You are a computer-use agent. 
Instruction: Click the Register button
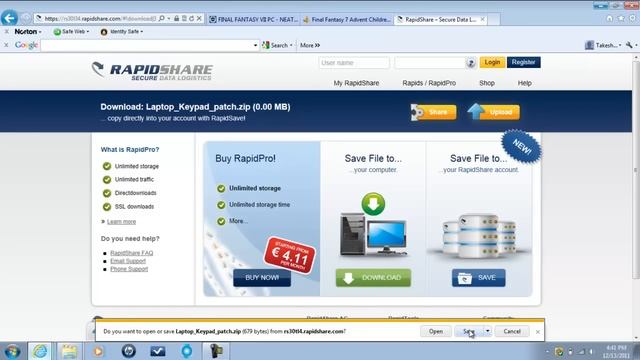click(x=524, y=62)
